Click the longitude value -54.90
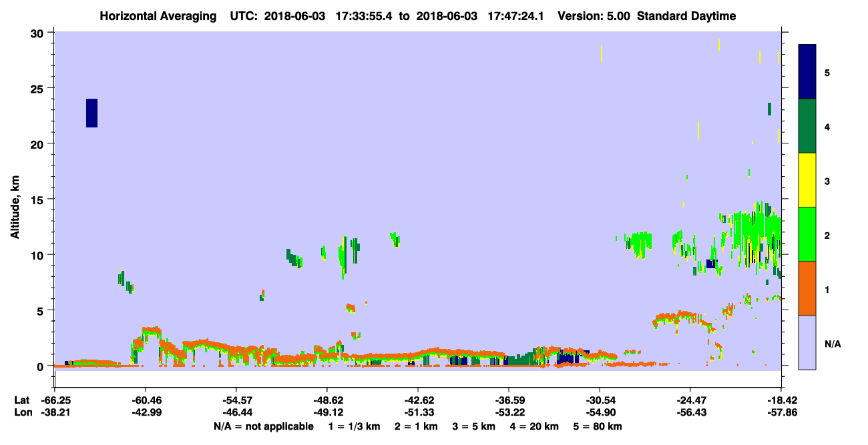 click(600, 413)
